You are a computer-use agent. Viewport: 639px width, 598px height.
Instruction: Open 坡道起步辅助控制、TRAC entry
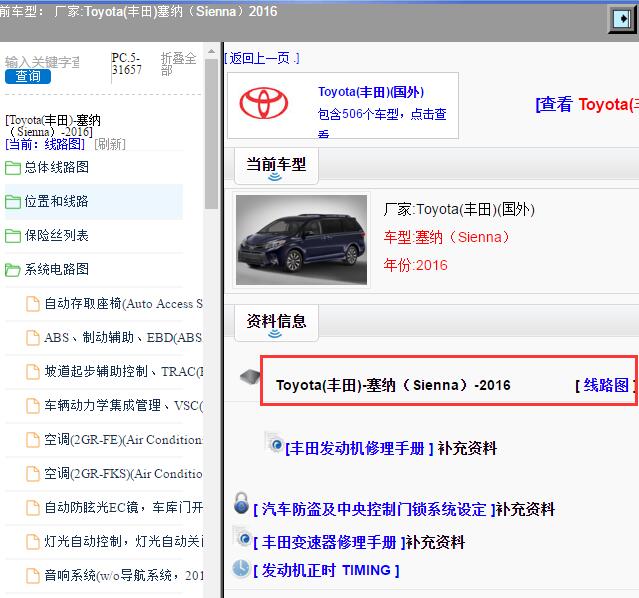[123, 372]
